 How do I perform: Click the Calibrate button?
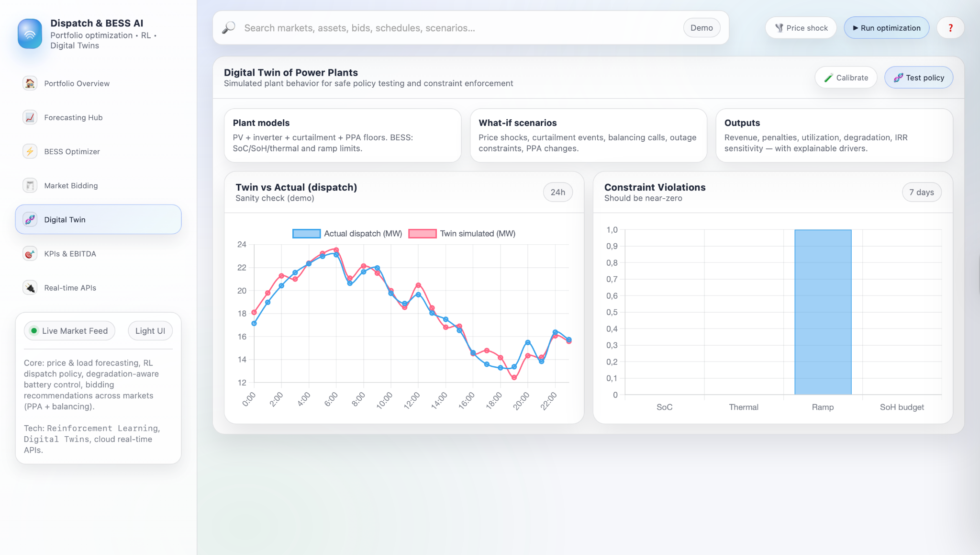point(846,78)
